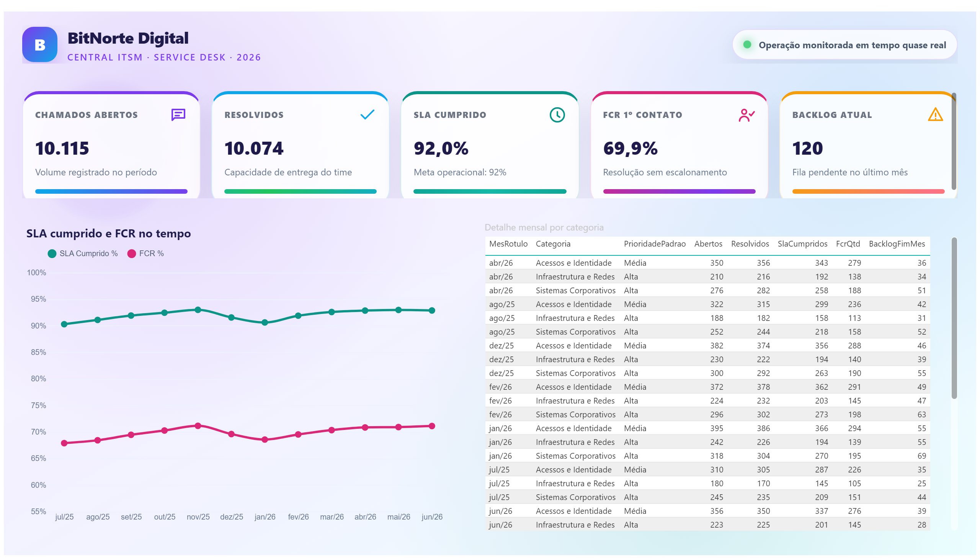Click the BitNorte Digital B logo

click(x=39, y=44)
